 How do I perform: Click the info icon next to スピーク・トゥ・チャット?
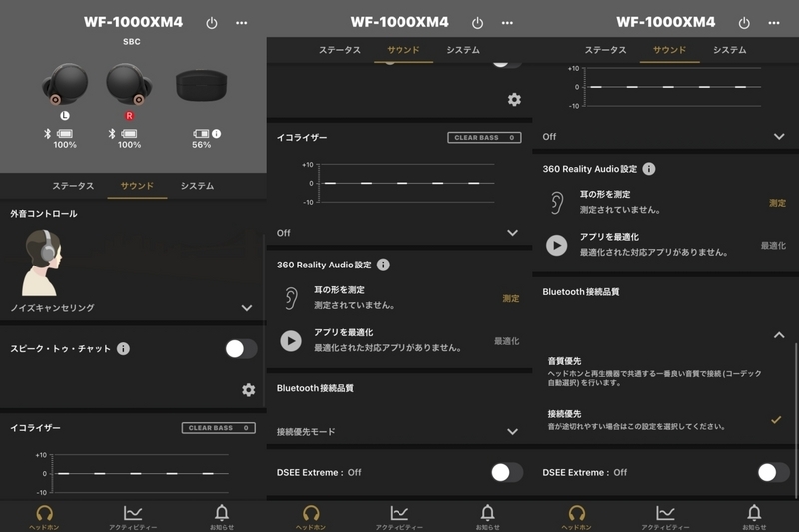[123, 348]
